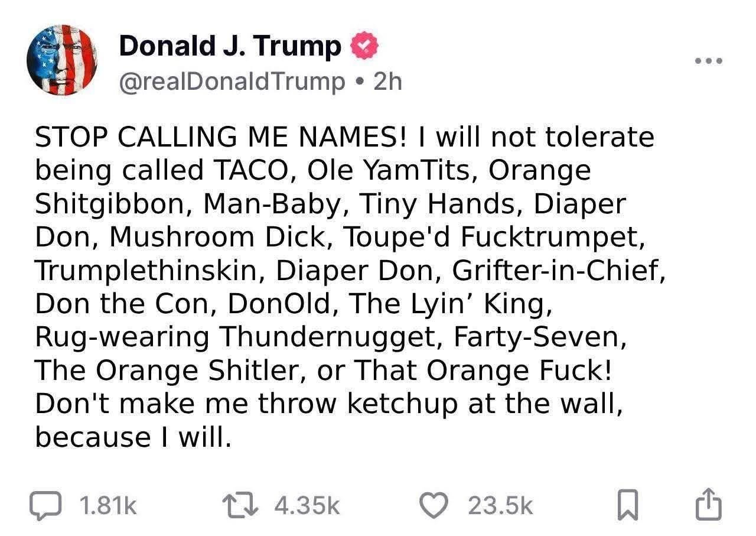756x536 pixels.
Task: Click the 4.35k reposts count
Action: click(308, 506)
